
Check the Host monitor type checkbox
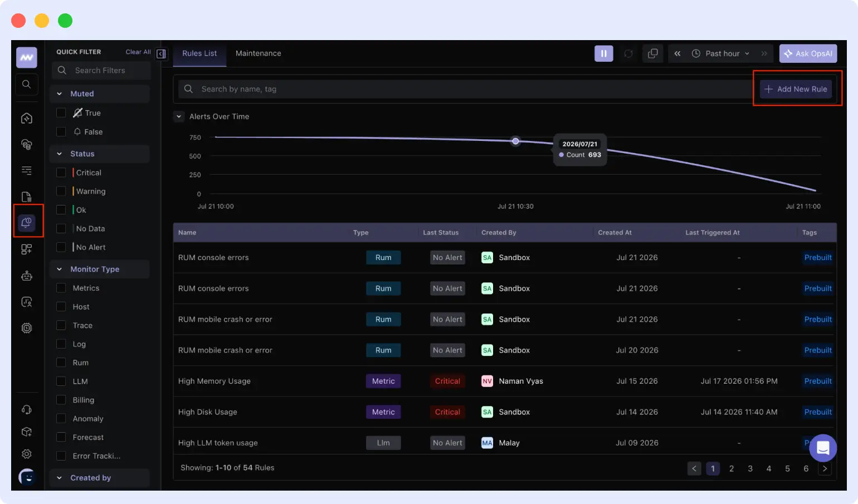(x=61, y=307)
